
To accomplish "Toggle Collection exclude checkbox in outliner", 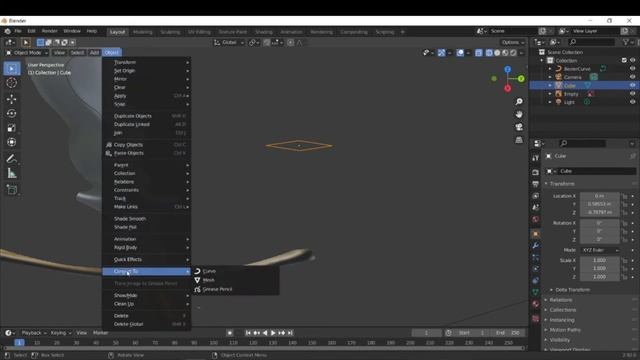I will point(624,60).
